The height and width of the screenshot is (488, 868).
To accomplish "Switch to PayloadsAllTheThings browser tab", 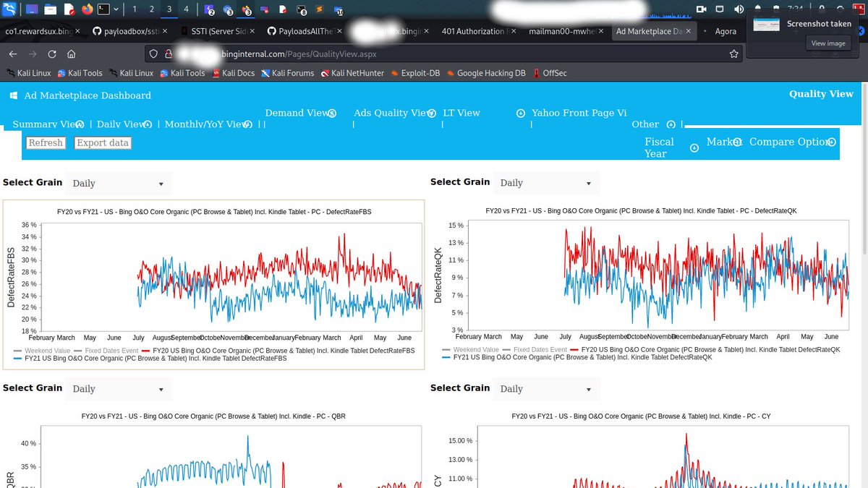I will 305,31.
